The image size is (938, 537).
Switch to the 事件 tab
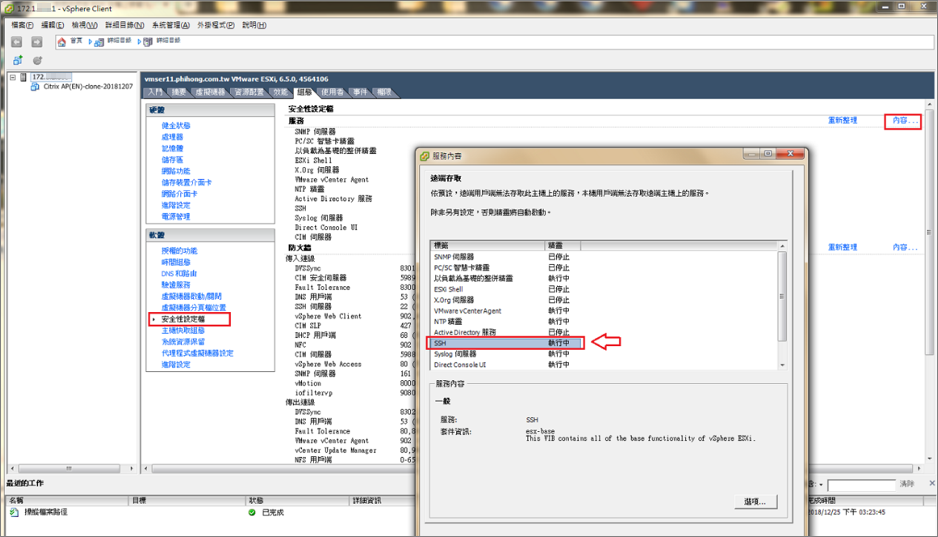coord(360,92)
